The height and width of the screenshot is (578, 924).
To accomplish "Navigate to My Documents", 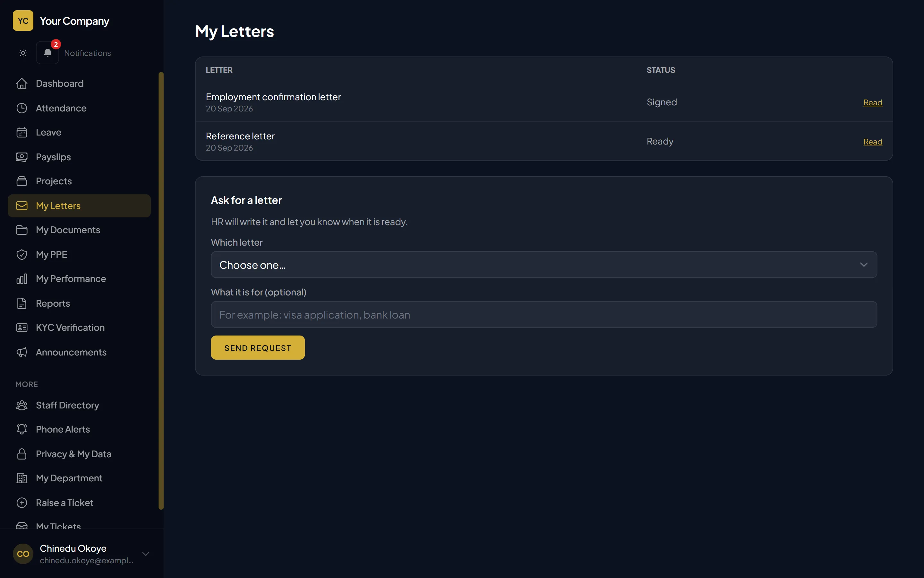I will 79,230.
